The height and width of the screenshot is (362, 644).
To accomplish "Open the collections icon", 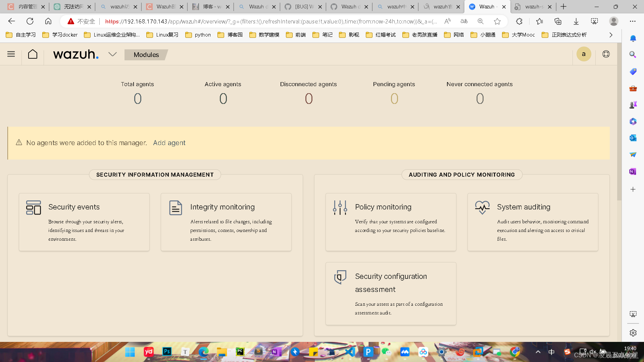I will pyautogui.click(x=558, y=21).
